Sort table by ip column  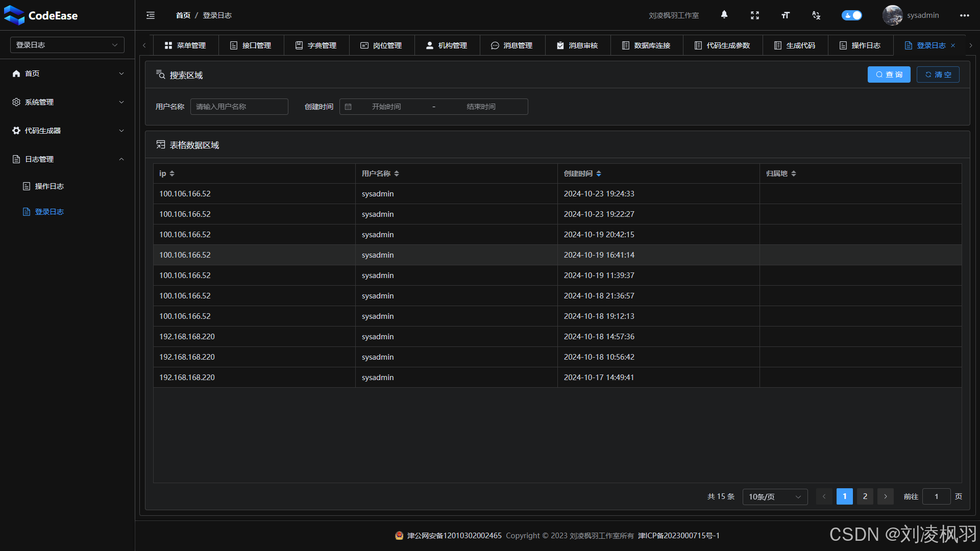tap(171, 173)
